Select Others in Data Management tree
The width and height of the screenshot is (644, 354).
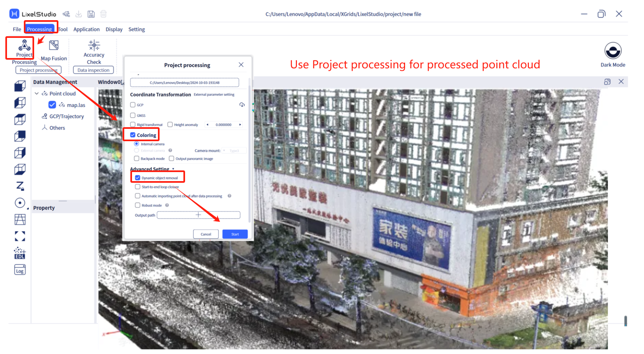53,128
